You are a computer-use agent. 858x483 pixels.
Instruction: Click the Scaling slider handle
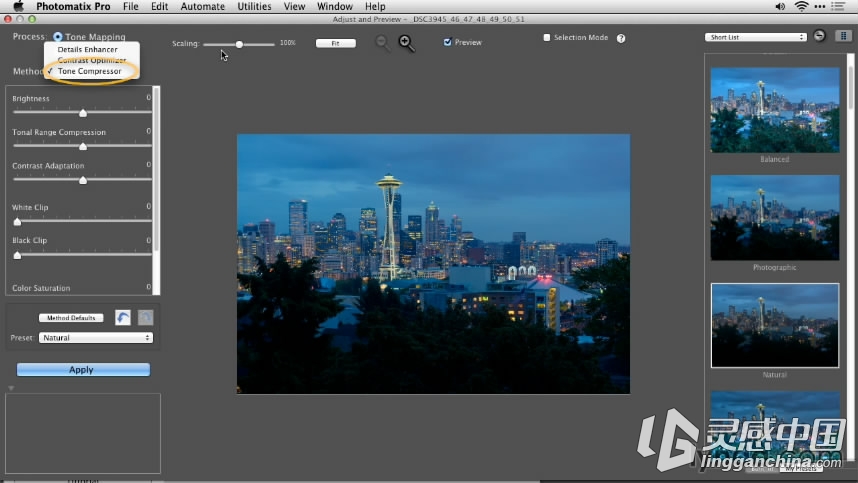(239, 44)
